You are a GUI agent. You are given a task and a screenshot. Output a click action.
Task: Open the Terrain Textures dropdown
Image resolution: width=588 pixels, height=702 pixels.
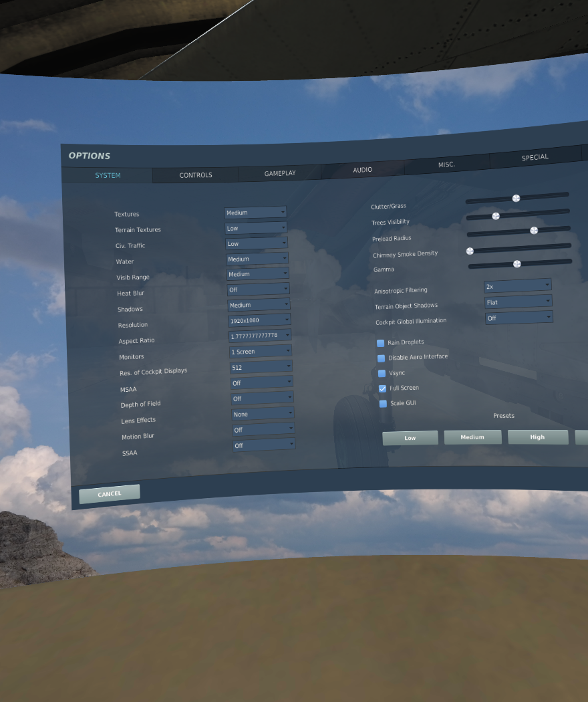[256, 228]
